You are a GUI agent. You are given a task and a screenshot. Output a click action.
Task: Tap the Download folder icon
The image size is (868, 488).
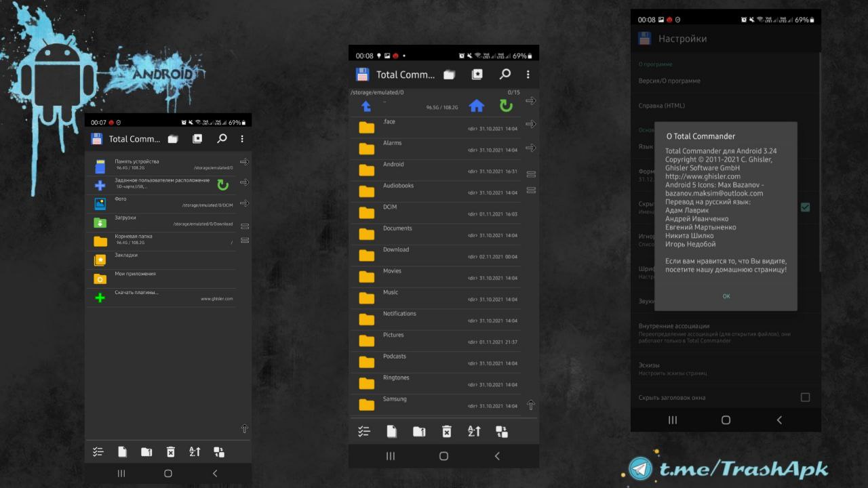point(367,255)
